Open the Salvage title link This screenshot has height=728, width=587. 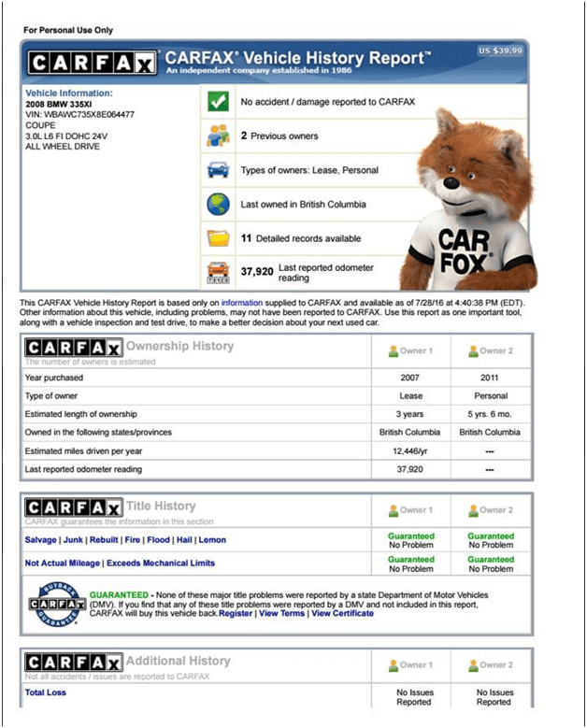coord(40,540)
